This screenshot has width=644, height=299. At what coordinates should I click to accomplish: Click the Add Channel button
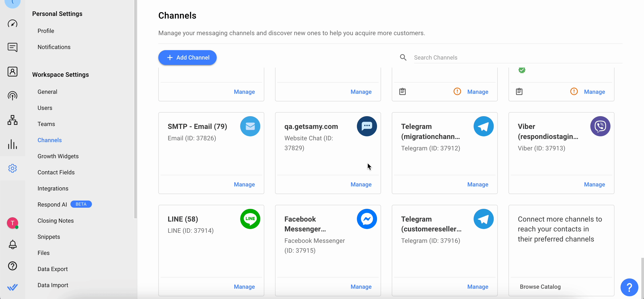(x=187, y=58)
